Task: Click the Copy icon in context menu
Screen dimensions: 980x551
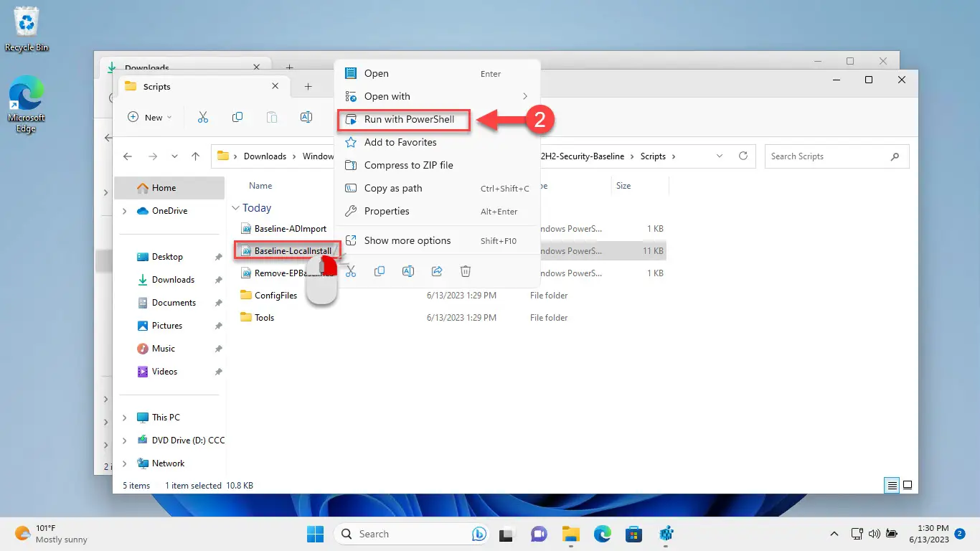Action: [380, 271]
